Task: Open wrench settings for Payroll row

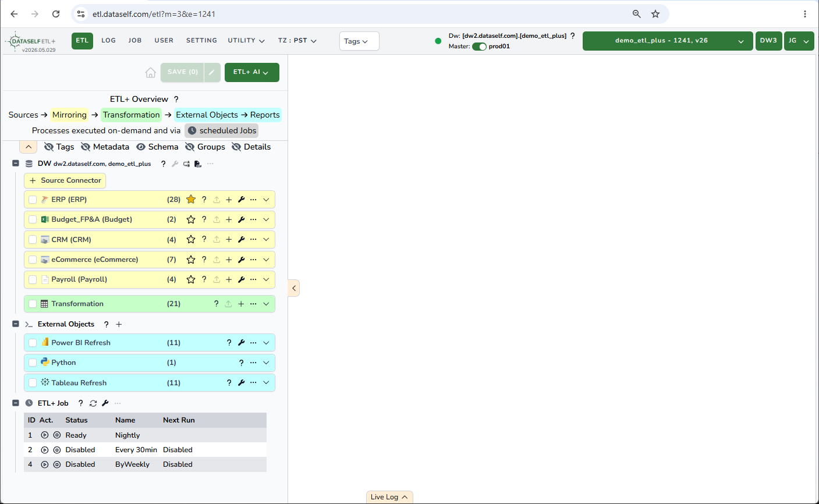Action: tap(241, 279)
